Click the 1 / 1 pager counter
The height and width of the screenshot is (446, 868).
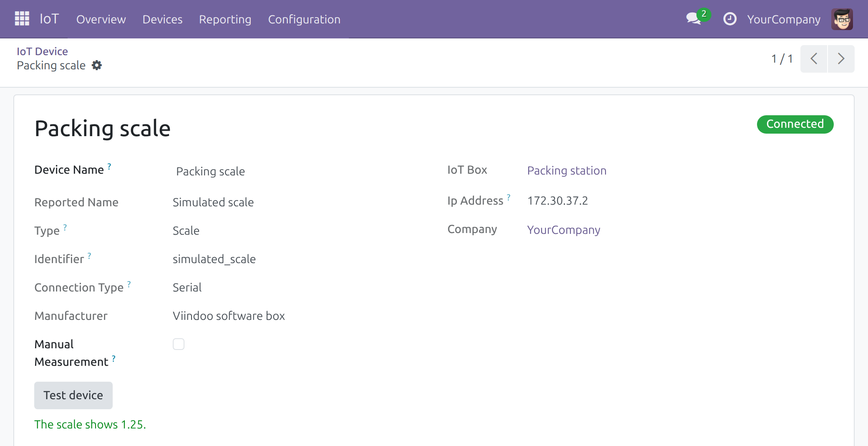tap(782, 59)
